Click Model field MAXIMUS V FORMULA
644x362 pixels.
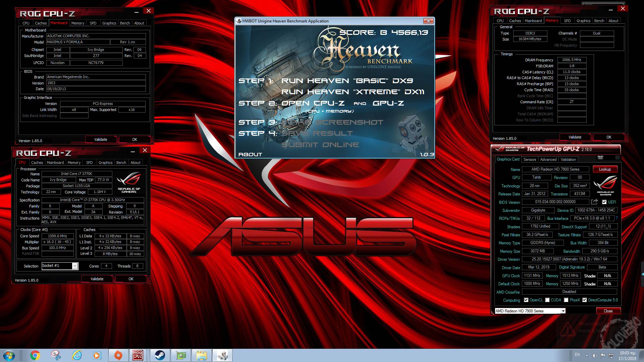(x=78, y=42)
